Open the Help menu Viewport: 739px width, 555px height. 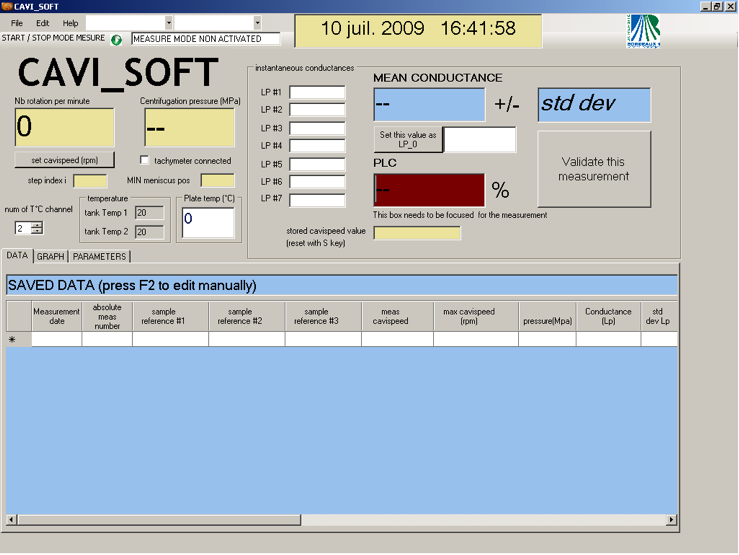tap(70, 22)
